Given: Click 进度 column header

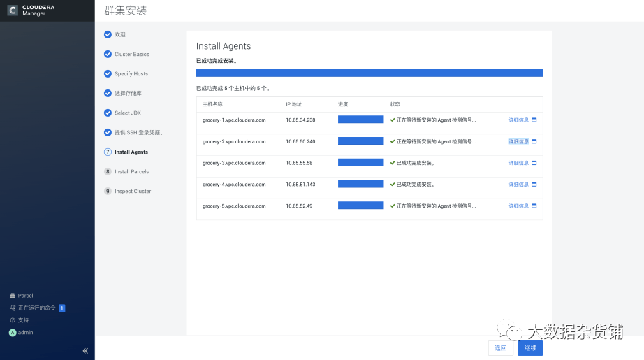Looking at the screenshot, I should tap(343, 104).
